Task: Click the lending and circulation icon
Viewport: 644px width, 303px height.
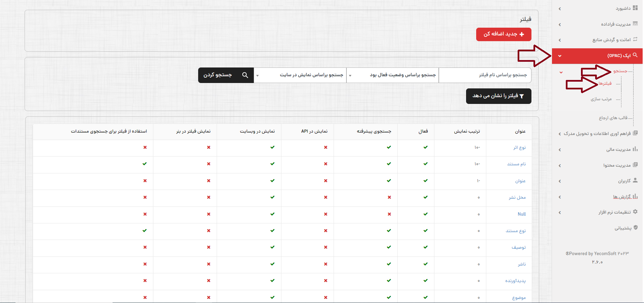Action: (x=635, y=39)
